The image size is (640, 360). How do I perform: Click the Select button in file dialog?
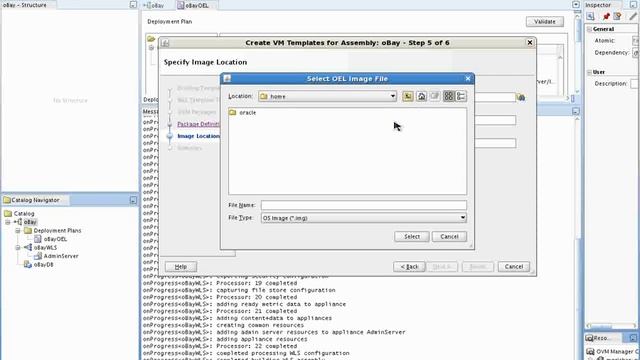click(411, 236)
